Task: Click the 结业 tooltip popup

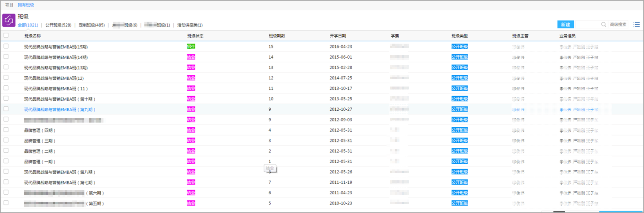Action: (x=270, y=168)
